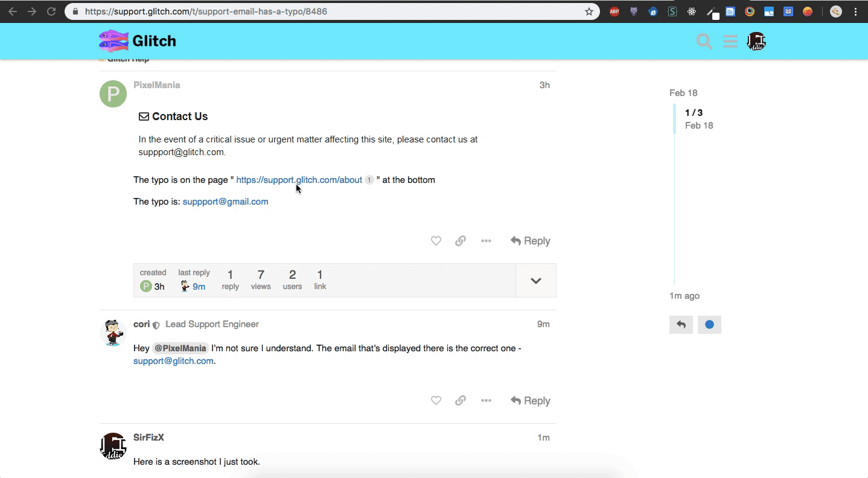Click the 7 views stat
This screenshot has height=478, width=868.
pyautogui.click(x=261, y=280)
